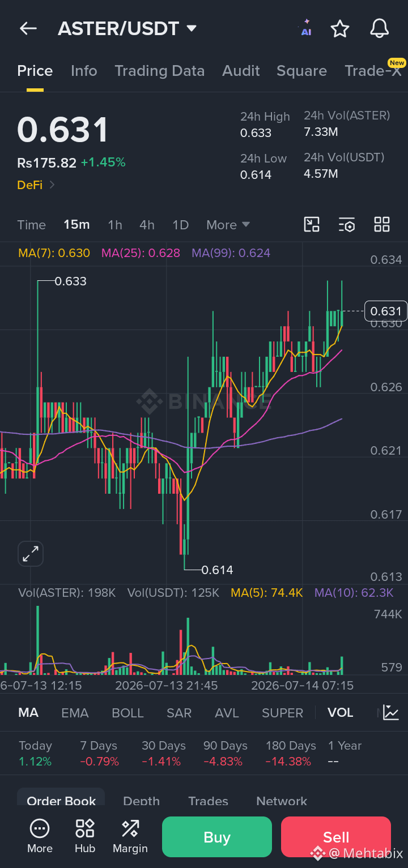Tap the volume MA(5): 74.4K label
408x868 pixels.
point(267,593)
